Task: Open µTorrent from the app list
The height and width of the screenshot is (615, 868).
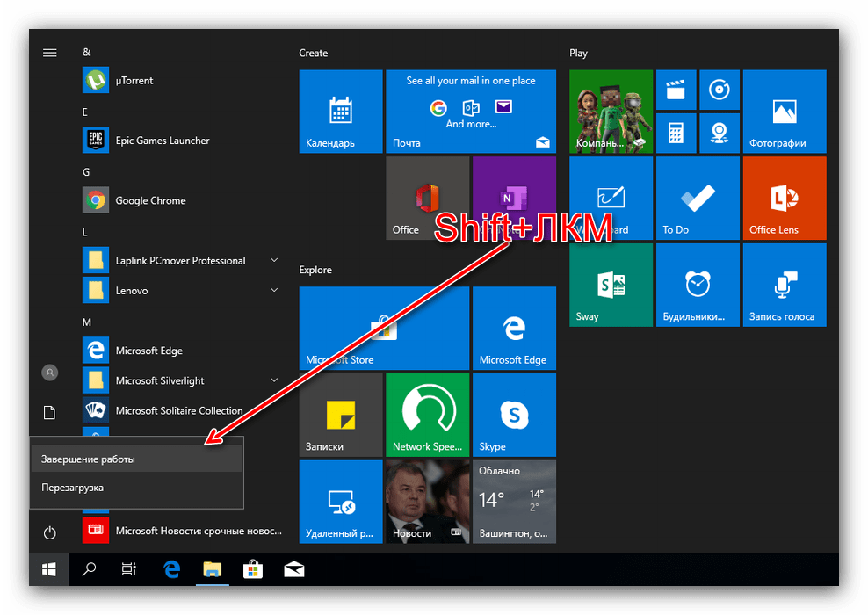Action: coord(134,81)
